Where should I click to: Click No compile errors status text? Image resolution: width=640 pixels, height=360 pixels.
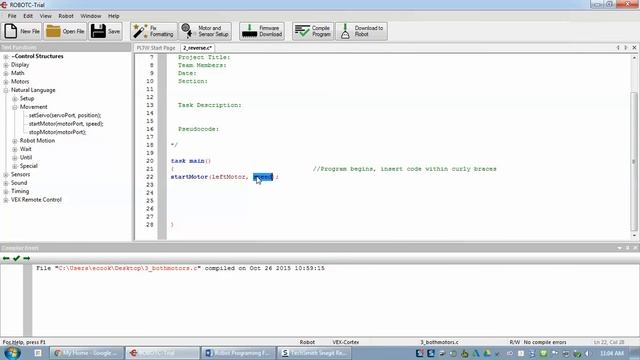[545, 342]
